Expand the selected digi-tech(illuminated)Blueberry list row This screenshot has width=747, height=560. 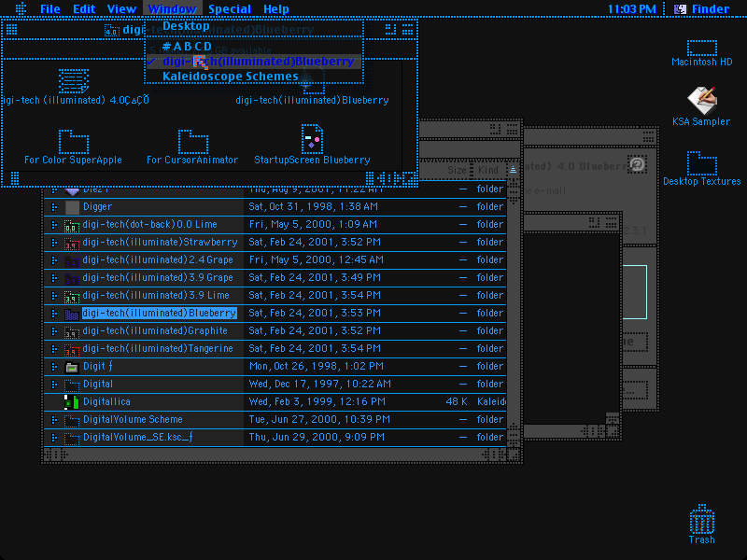pyautogui.click(x=54, y=314)
